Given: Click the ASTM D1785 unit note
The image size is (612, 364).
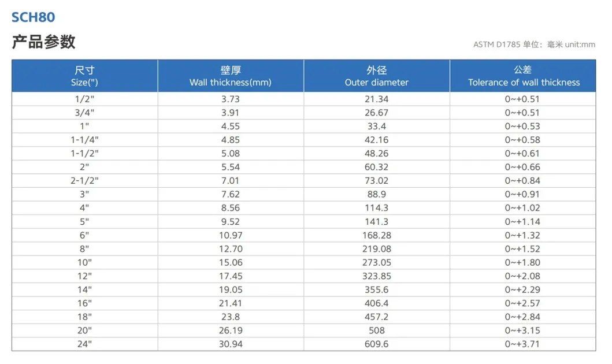Looking at the screenshot, I should pos(534,44).
